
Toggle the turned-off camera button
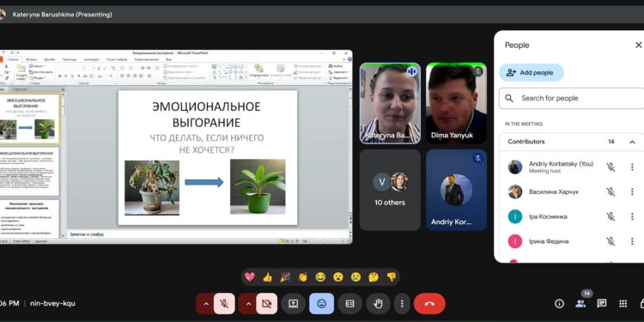pos(266,303)
